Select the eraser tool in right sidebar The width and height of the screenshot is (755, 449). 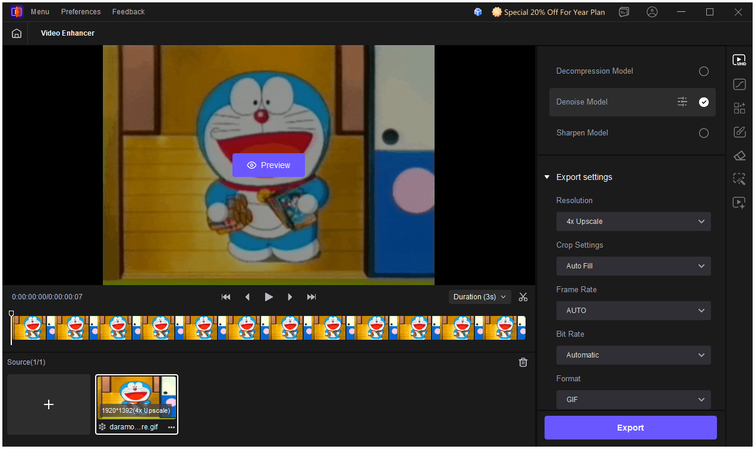[x=739, y=155]
